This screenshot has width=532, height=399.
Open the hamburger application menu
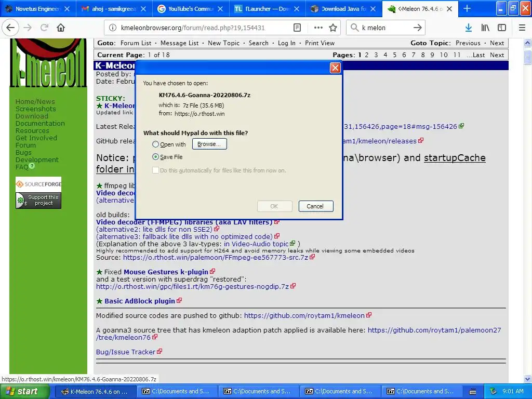click(522, 28)
